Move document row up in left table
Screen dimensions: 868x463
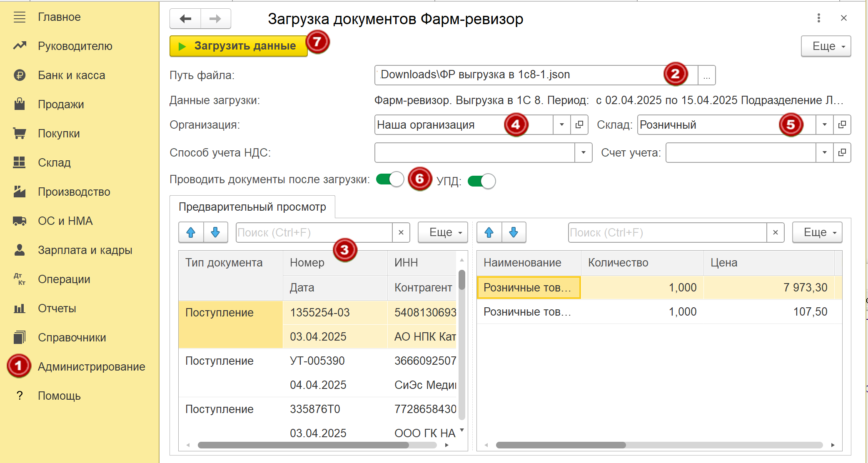(x=191, y=232)
